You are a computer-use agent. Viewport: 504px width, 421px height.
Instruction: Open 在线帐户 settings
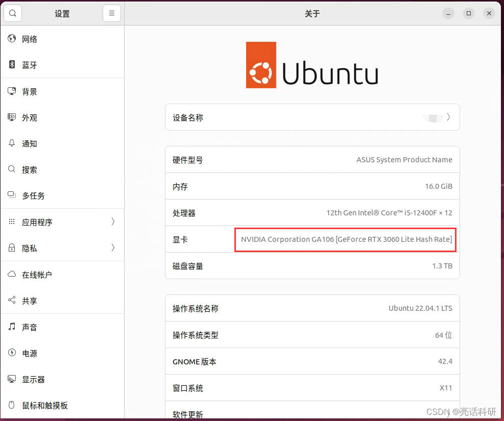coord(62,275)
